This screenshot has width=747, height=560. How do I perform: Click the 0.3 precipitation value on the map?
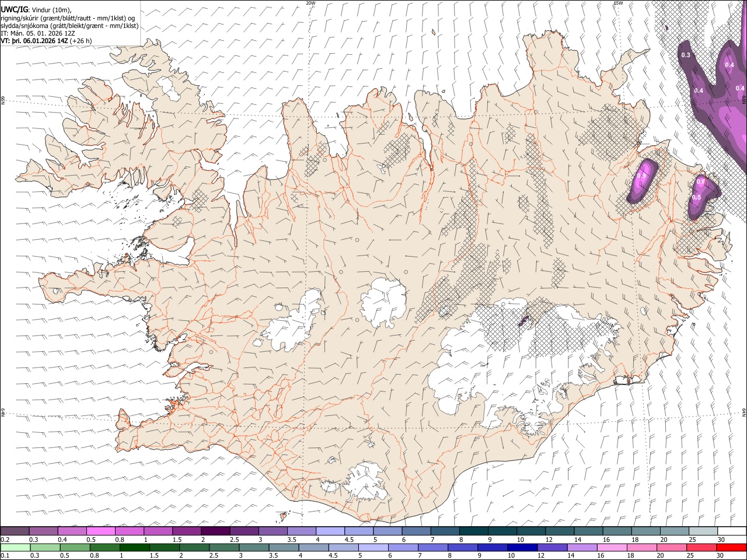click(686, 55)
